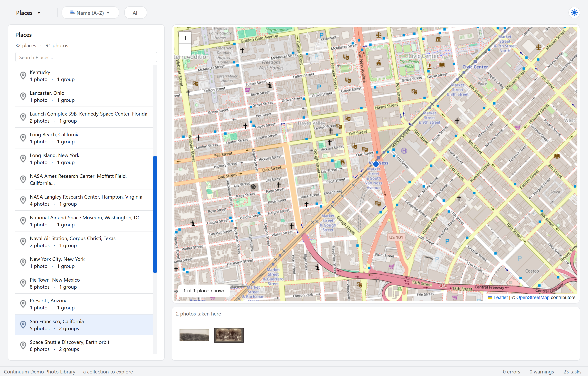588x376 pixels.
Task: Click the places list scrollbar thumb
Action: pyautogui.click(x=155, y=214)
